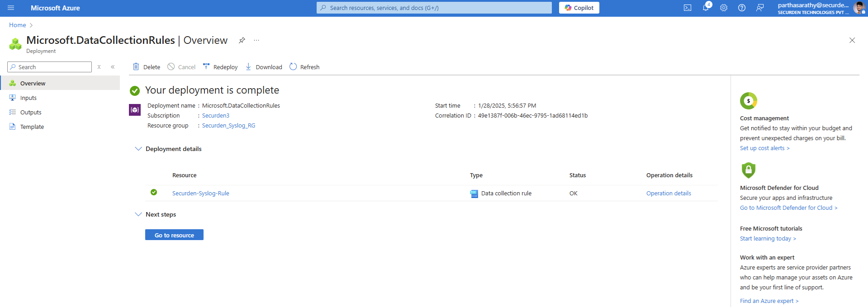The width and height of the screenshot is (868, 307).
Task: Collapse the left navigation menu
Action: point(113,67)
